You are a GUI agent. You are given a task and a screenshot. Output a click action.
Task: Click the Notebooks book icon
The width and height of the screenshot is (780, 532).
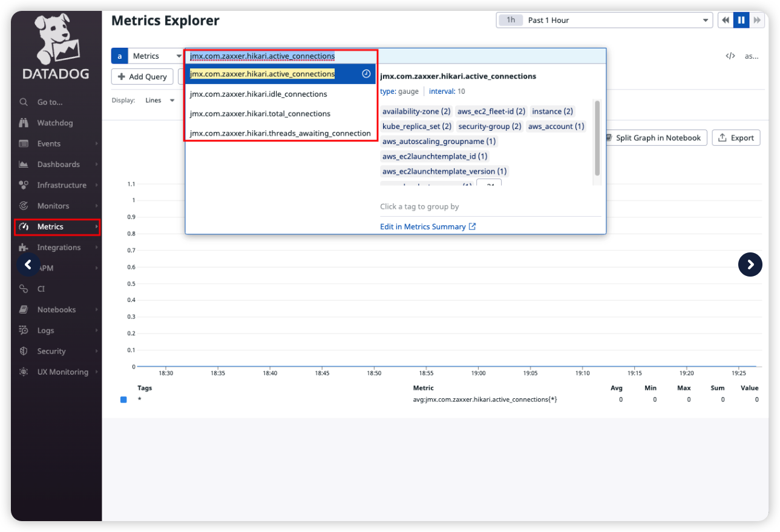click(24, 309)
